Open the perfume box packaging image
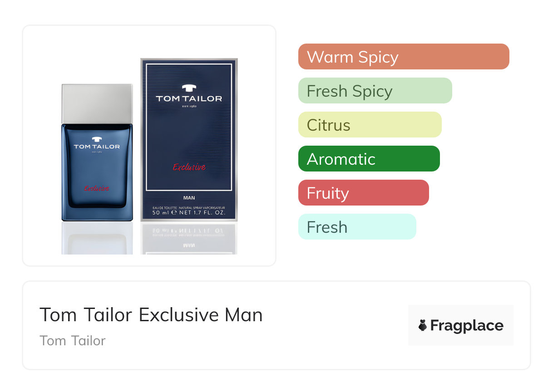The image size is (553, 392). pos(189,139)
